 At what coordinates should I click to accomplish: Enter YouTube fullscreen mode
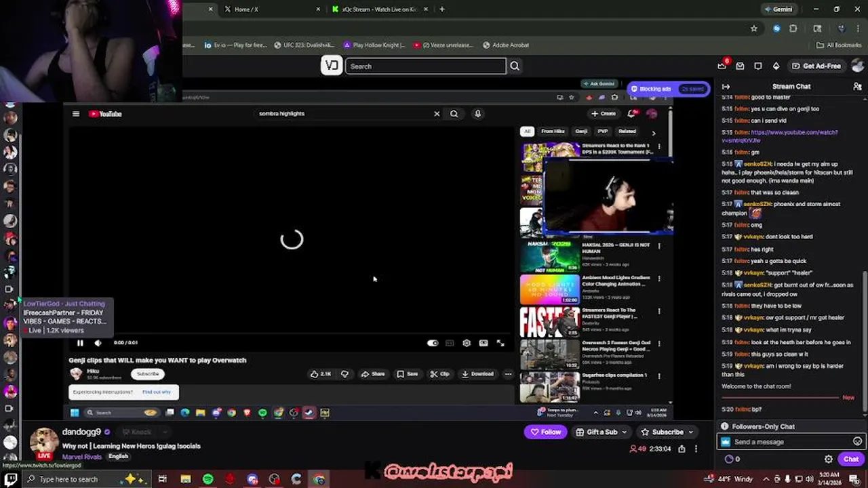point(500,343)
